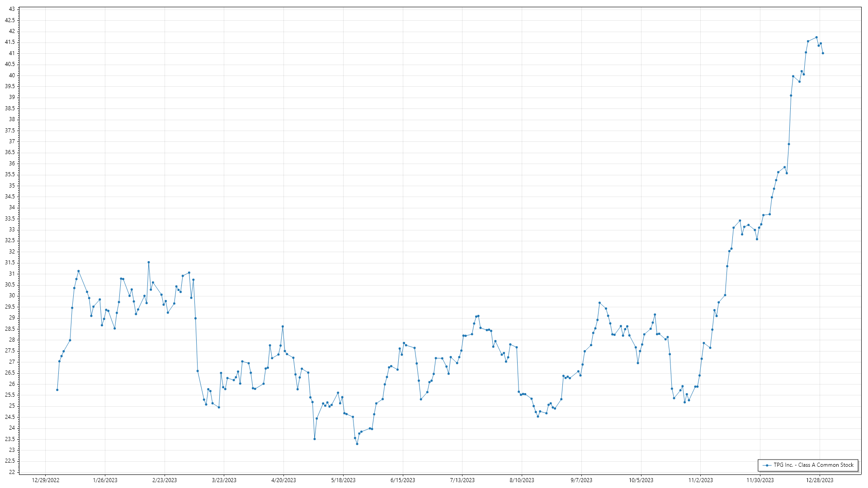Click the 5/18/2023 date axis label
This screenshot has width=868, height=488.
(x=343, y=480)
